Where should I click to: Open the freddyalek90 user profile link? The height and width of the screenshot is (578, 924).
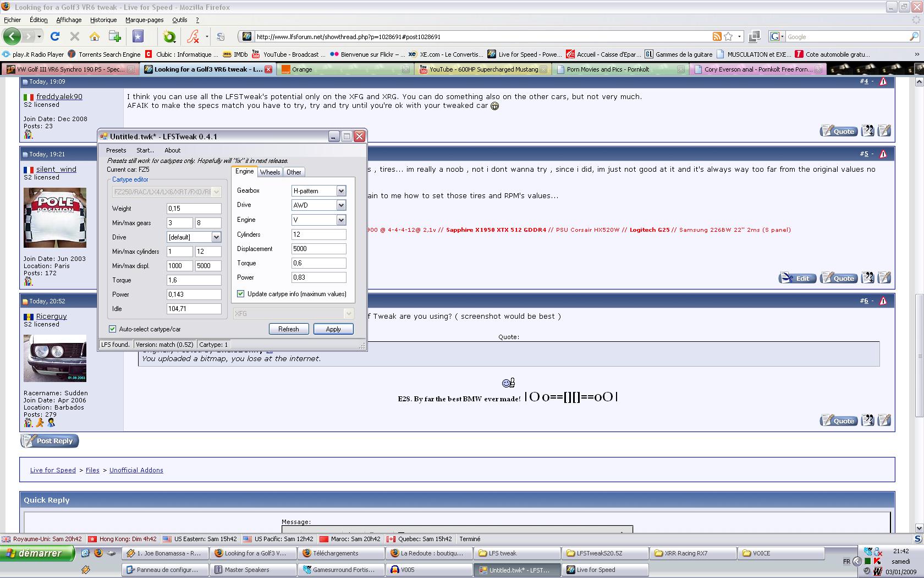coord(59,96)
